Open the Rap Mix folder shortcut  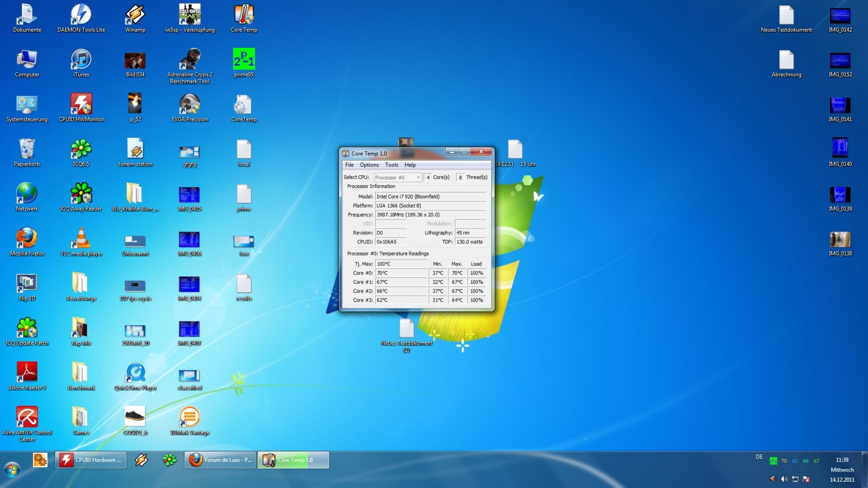click(x=81, y=332)
